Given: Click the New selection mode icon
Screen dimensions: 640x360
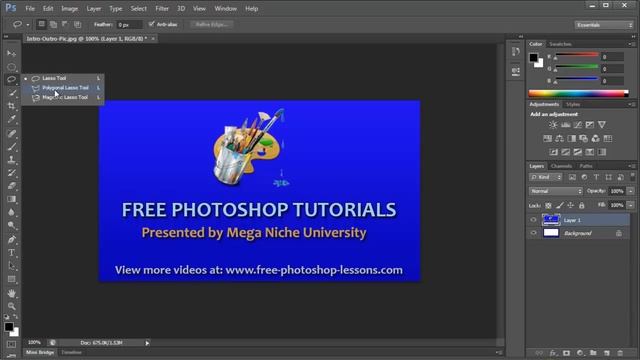Looking at the screenshot, I should click(x=41, y=24).
